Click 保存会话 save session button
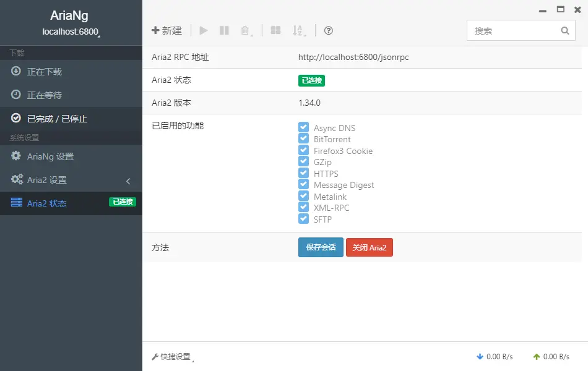The height and width of the screenshot is (371, 588). 321,247
